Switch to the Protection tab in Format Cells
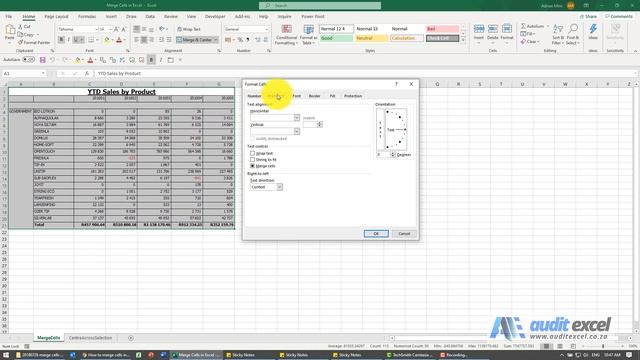 (x=353, y=96)
